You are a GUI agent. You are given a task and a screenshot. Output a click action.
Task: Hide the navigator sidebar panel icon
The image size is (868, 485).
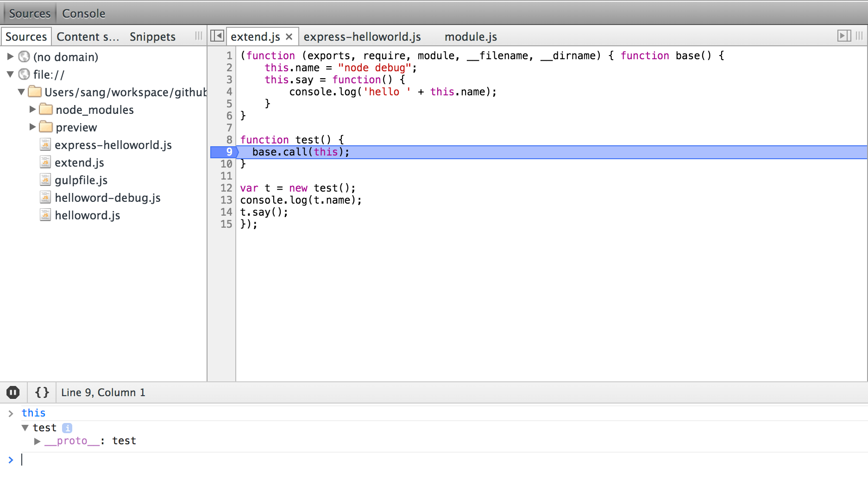(x=217, y=36)
